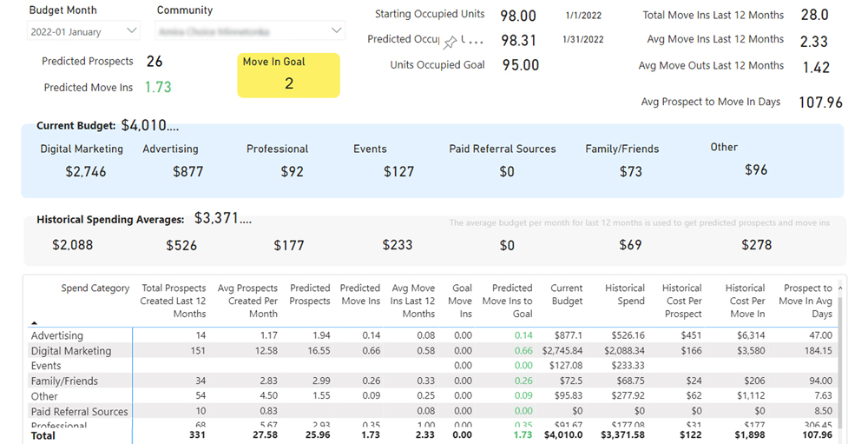Click the table's vertical scrollbar
The image size is (868, 444).
coord(840,361)
